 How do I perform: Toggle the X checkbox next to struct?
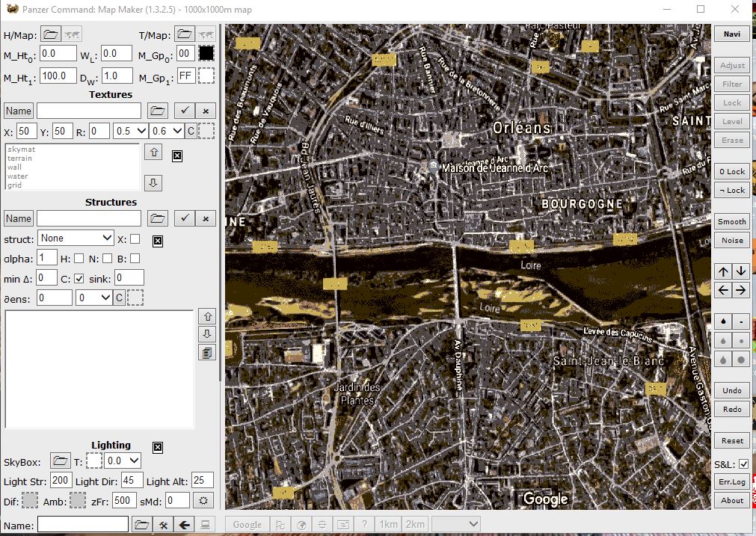tap(135, 239)
